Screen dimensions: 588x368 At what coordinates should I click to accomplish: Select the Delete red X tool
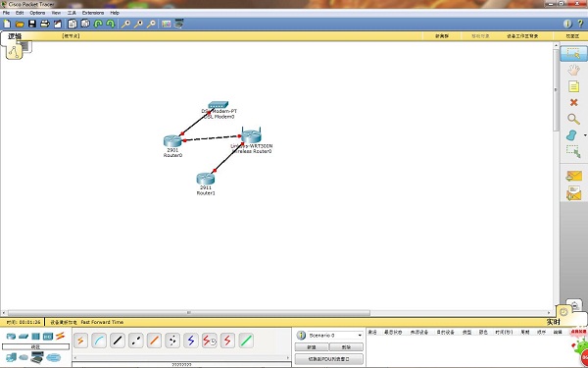click(573, 102)
